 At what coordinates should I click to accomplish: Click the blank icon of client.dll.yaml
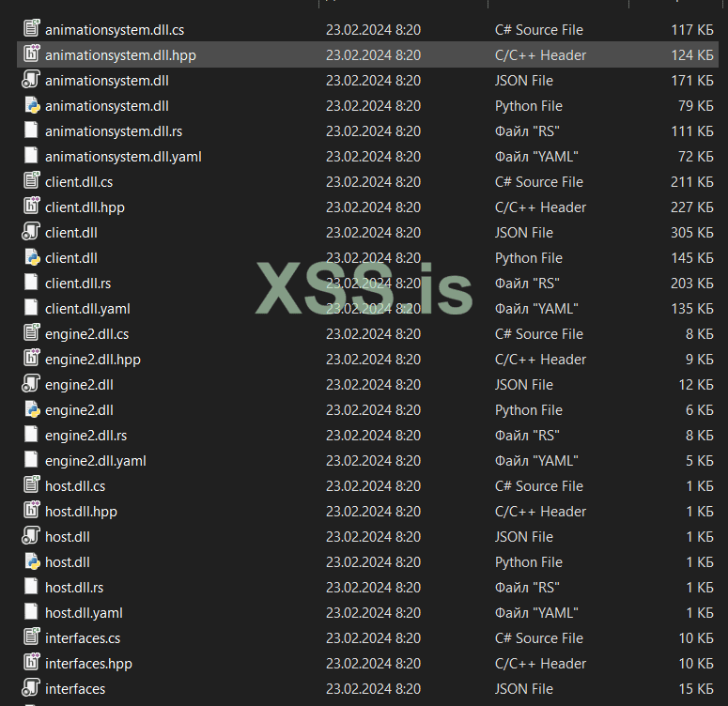pos(31,308)
